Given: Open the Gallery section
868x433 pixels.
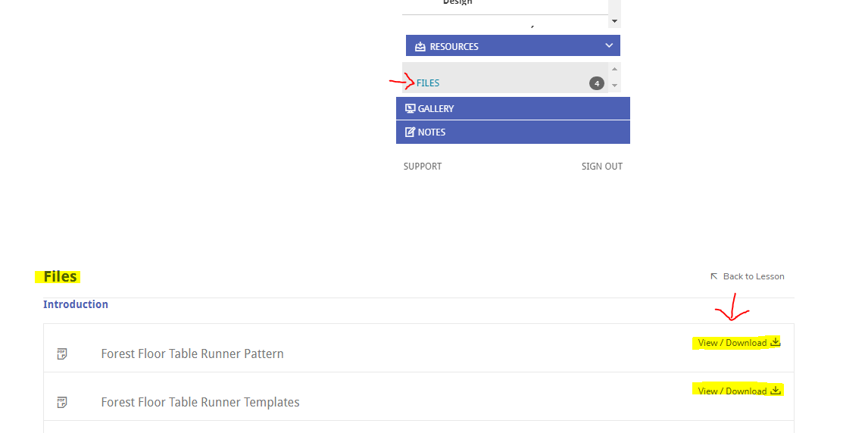Looking at the screenshot, I should click(x=514, y=108).
